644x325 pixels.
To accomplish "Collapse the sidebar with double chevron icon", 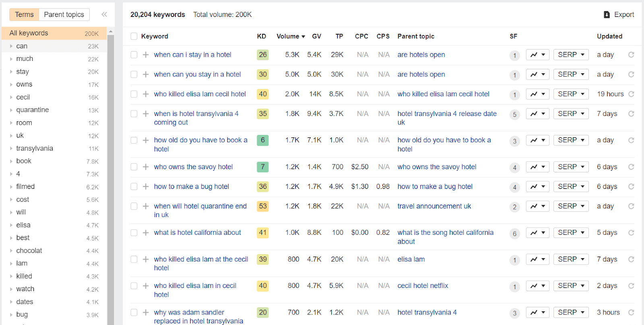I will click(104, 14).
